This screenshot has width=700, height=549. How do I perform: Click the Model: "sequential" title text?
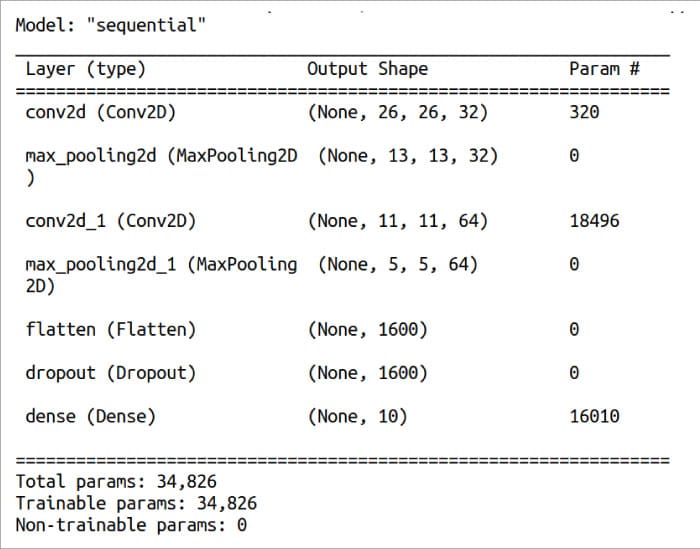[x=110, y=25]
